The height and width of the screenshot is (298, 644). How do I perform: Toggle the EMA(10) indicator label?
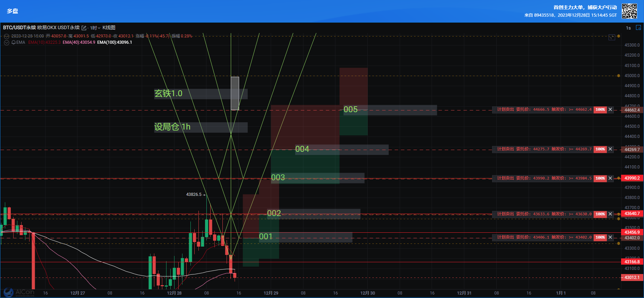pos(44,42)
